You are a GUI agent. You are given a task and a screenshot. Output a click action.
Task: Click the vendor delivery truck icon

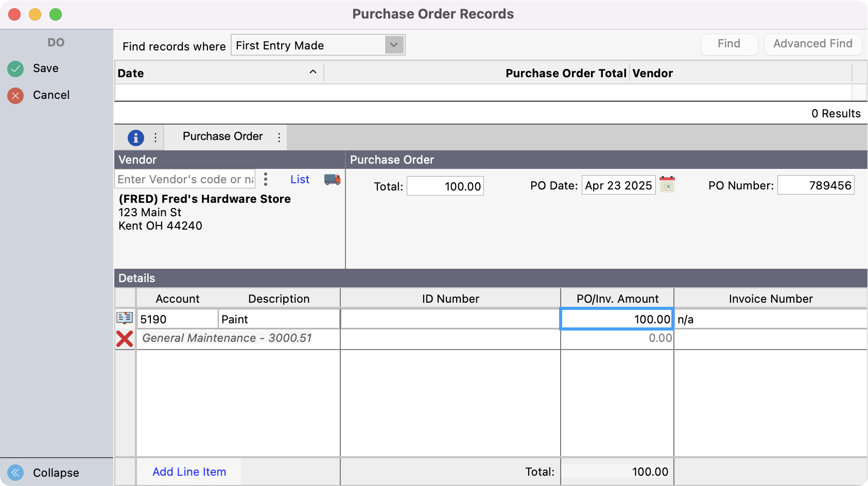point(332,179)
